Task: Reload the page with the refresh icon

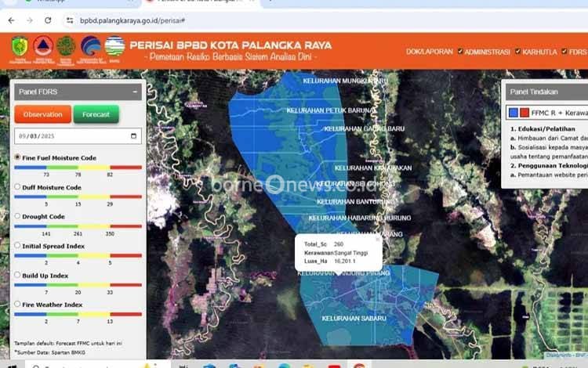Action: [48, 20]
